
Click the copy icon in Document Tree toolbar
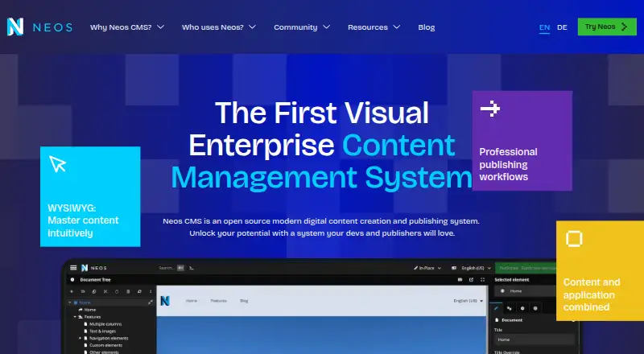coord(93,291)
